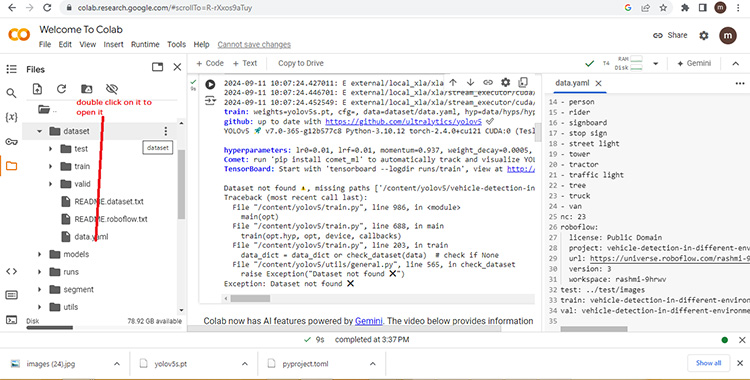750x380 pixels.
Task: Open the ultralytics yolov5 GitHub link
Action: tap(403, 122)
